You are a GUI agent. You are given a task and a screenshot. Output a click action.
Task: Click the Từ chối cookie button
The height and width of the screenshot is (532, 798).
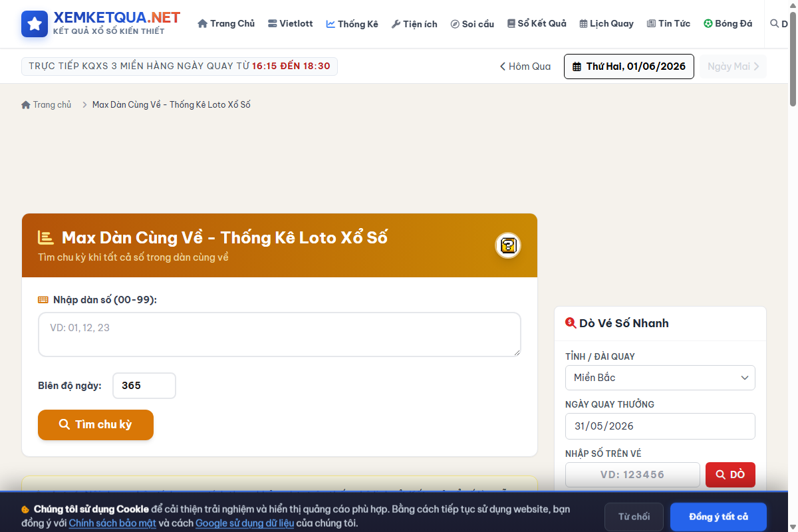pos(634,517)
